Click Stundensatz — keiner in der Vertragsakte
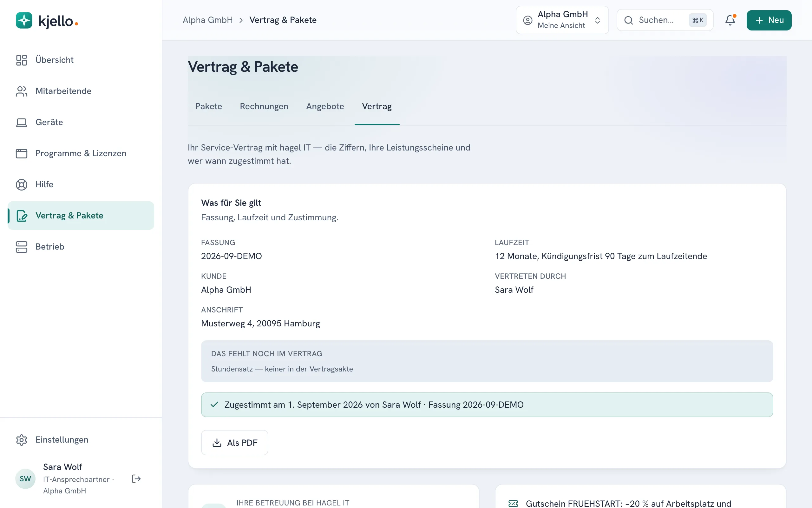Image resolution: width=812 pixels, height=508 pixels. pos(282,369)
